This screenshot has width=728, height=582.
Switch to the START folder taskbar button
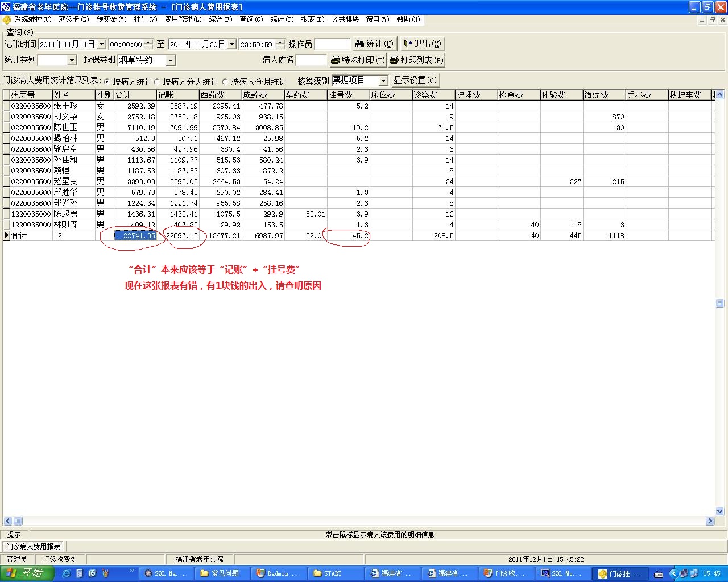click(x=337, y=573)
